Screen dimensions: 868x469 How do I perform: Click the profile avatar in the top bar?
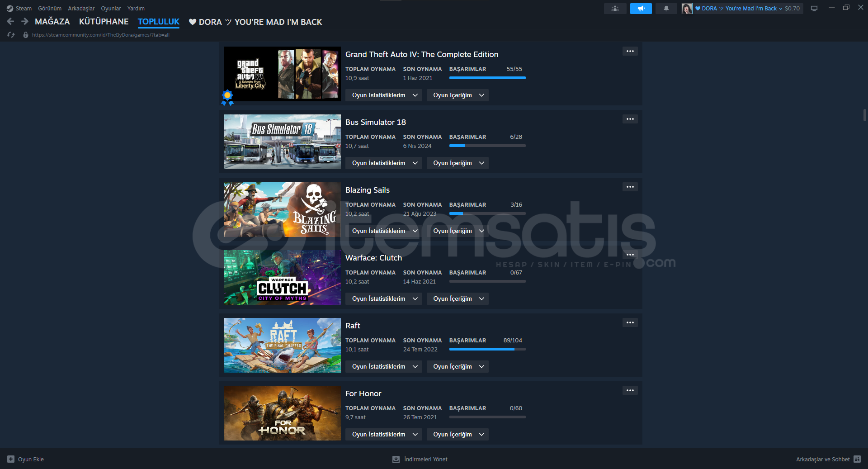(x=687, y=9)
